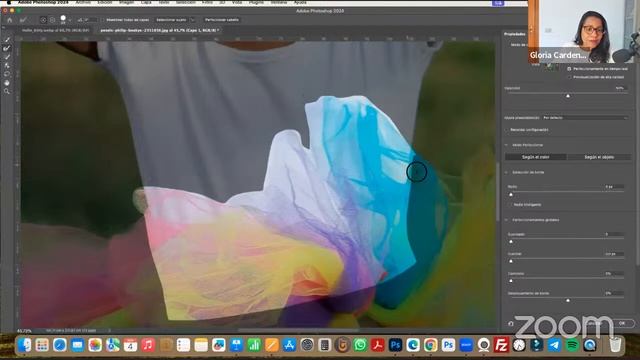Collapse the Detección de borde section
640x360 pixels.
[507, 172]
